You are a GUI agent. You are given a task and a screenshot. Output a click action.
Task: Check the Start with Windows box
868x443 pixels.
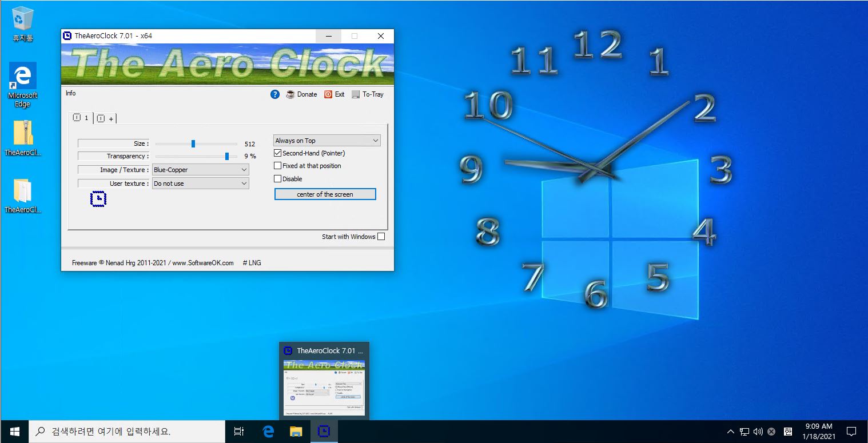[381, 237]
